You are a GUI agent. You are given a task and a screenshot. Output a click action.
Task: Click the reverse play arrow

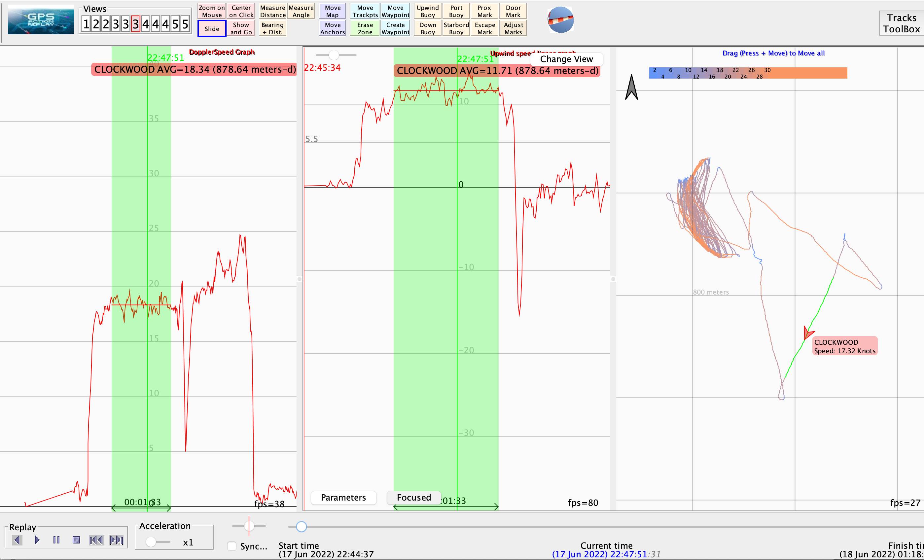[x=17, y=540]
